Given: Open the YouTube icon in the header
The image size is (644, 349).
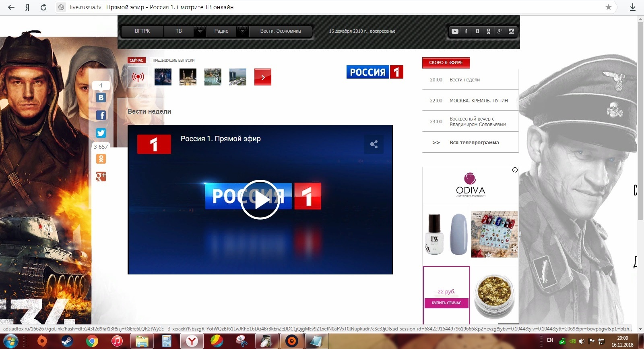Looking at the screenshot, I should (x=455, y=31).
